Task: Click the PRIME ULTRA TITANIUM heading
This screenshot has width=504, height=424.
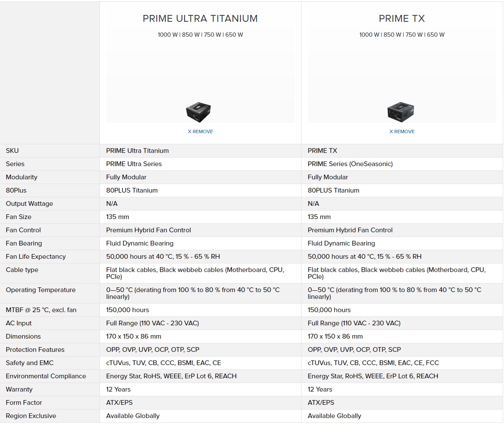Action: (x=200, y=19)
